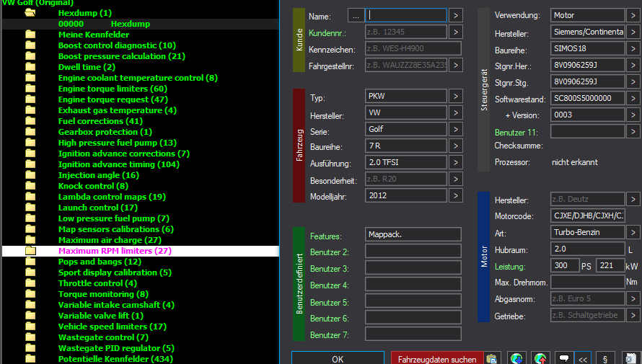Select Exhaust gas temperature (4) folder
This screenshot has height=364, width=642.
click(118, 110)
